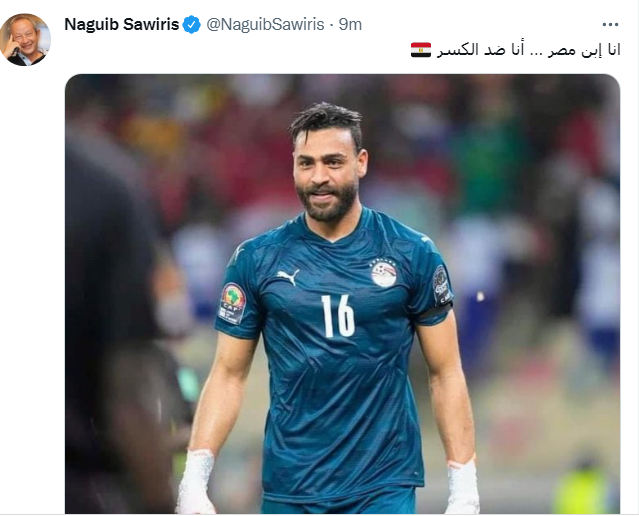Click the Naguib Sawiris display name
The image size is (639, 516).
121,24
